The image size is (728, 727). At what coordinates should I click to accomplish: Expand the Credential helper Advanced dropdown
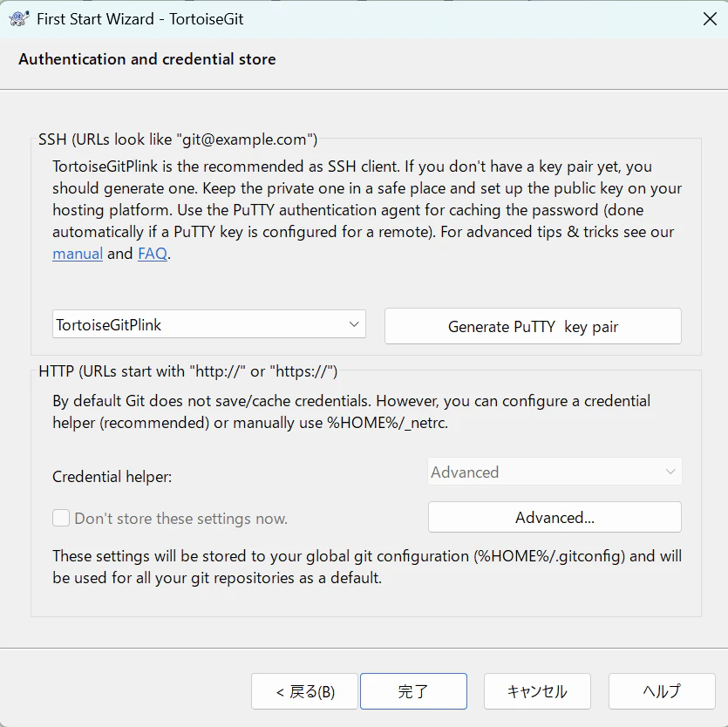coord(555,472)
